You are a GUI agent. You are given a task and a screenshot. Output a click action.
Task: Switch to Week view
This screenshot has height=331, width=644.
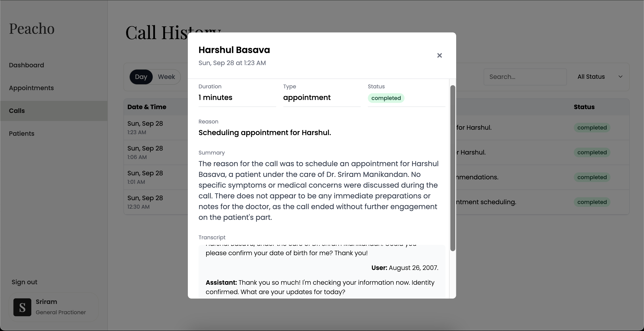(x=166, y=77)
